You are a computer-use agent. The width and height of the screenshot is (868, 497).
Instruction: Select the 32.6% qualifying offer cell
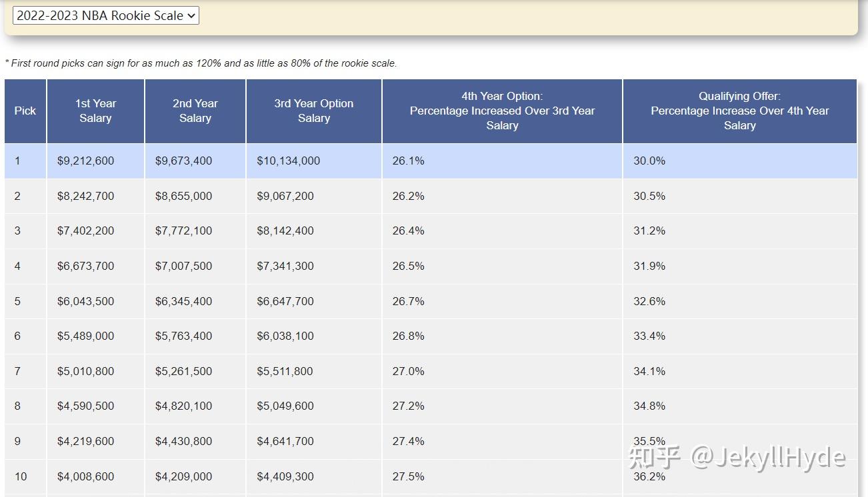740,301
